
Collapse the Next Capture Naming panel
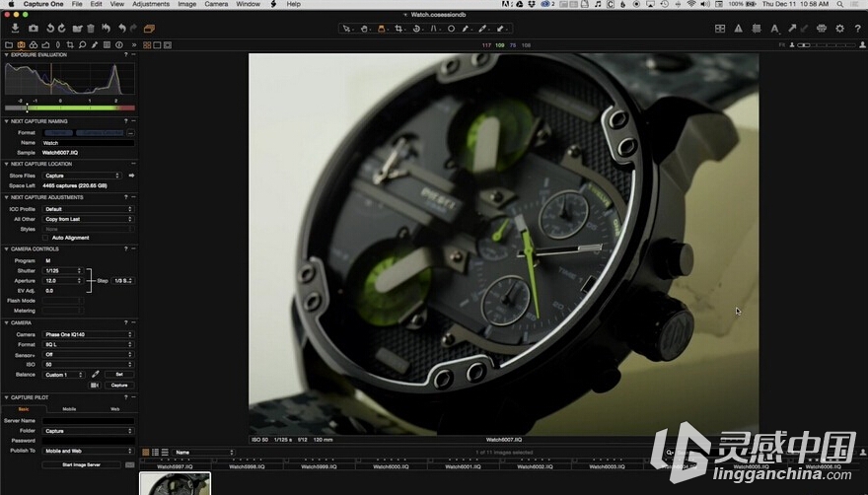(6, 121)
